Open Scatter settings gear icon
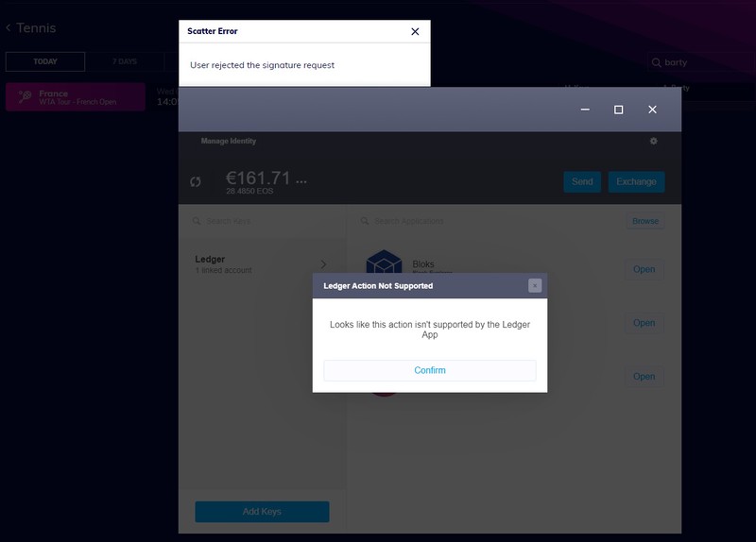 click(653, 141)
